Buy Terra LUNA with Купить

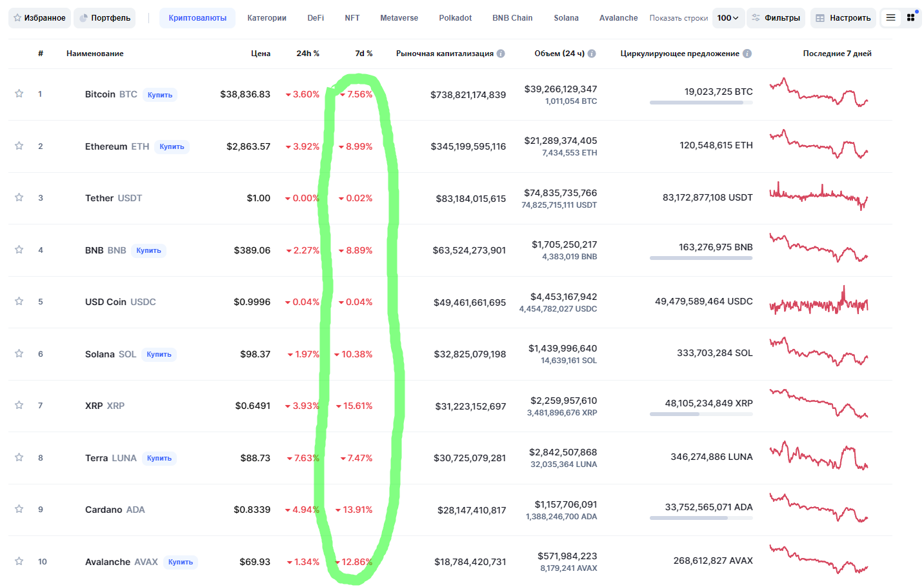tap(159, 458)
